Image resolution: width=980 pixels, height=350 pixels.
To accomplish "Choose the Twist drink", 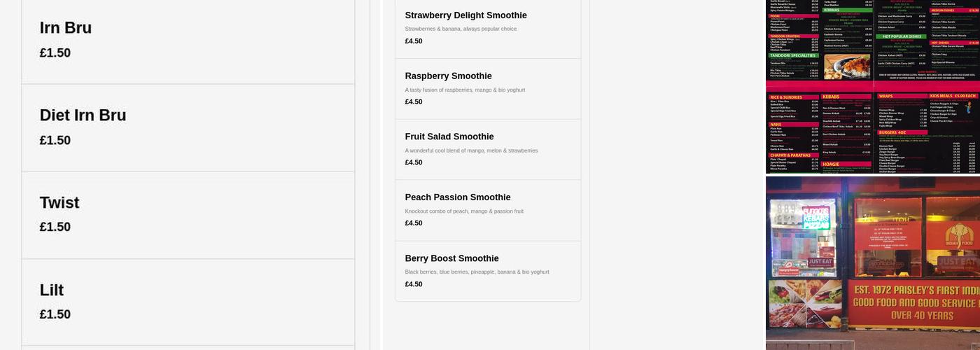I will 59,203.
